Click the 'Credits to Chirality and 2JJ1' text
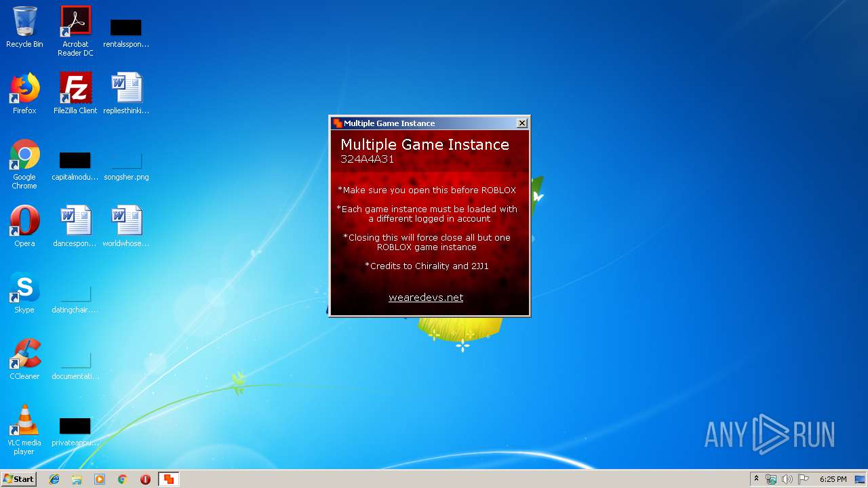 pyautogui.click(x=427, y=266)
